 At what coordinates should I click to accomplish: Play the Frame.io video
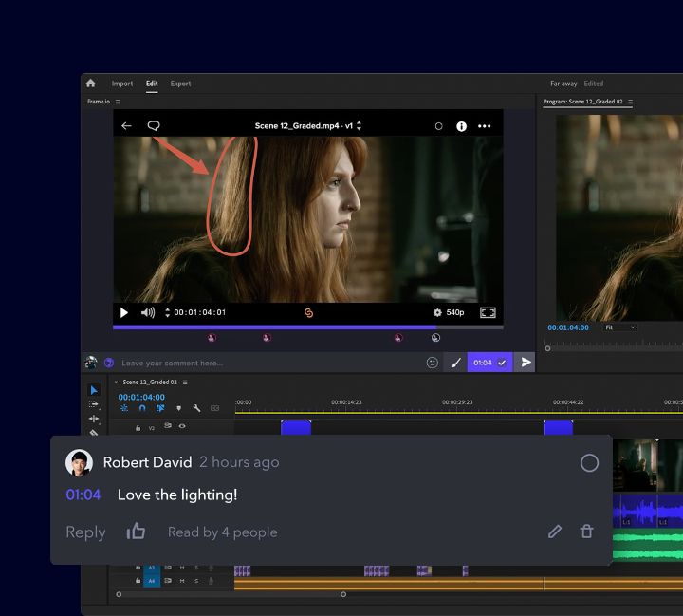(x=124, y=312)
